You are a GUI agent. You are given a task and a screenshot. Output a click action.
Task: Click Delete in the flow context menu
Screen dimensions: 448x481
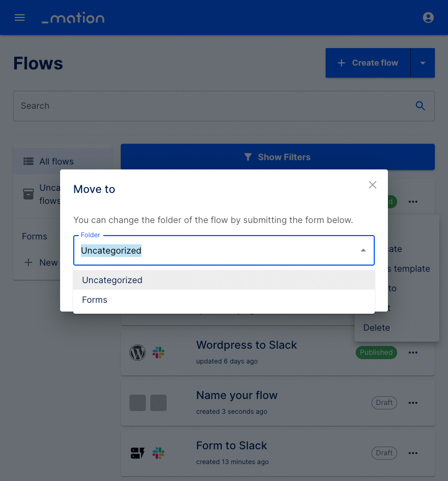(x=376, y=327)
